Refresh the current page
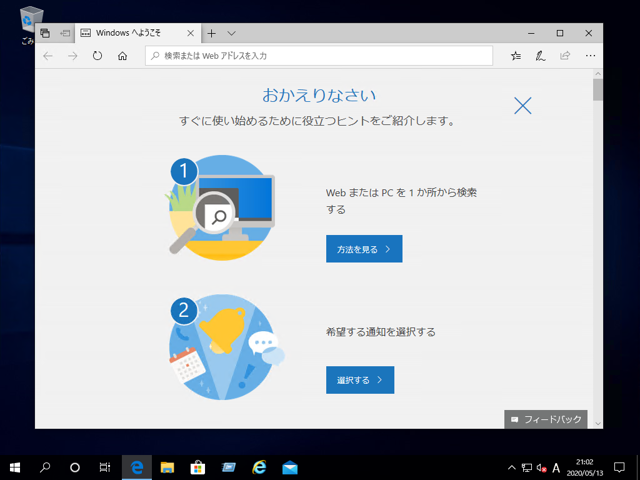Screen dimensions: 640x480 [97, 56]
